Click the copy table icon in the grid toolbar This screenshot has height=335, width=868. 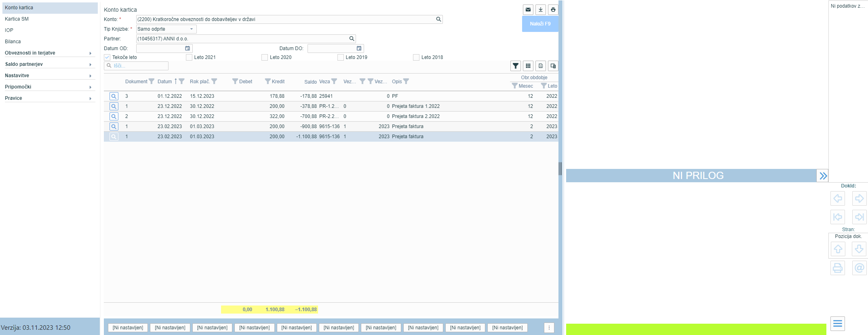coord(553,66)
